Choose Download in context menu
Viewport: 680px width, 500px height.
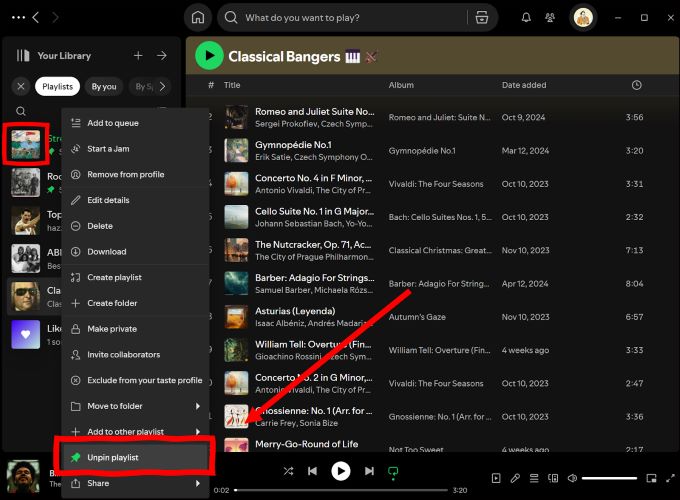(x=136, y=252)
